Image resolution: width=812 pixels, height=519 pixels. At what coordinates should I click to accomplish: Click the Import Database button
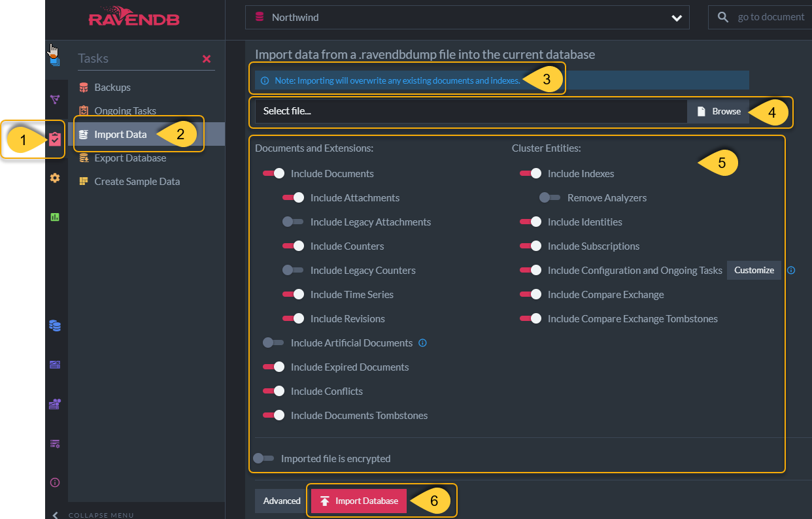359,501
